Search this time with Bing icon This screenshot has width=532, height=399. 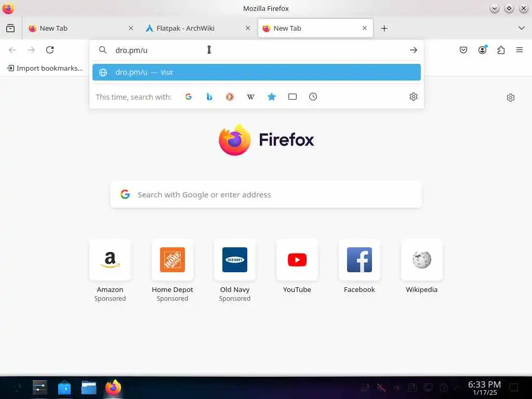tap(209, 97)
